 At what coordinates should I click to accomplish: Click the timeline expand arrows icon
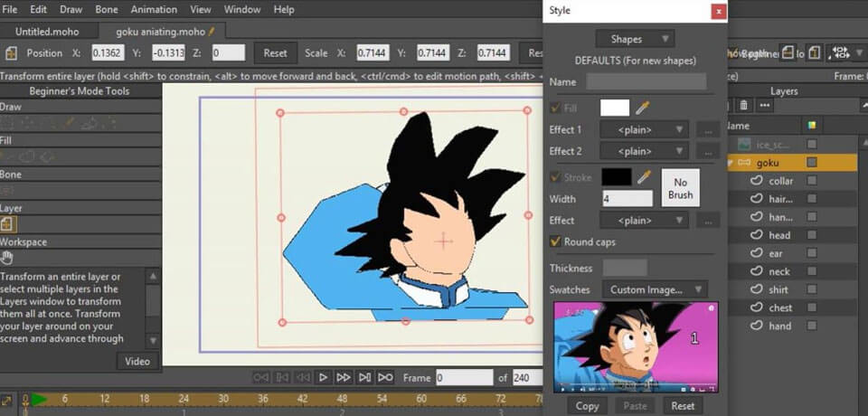tap(6, 400)
